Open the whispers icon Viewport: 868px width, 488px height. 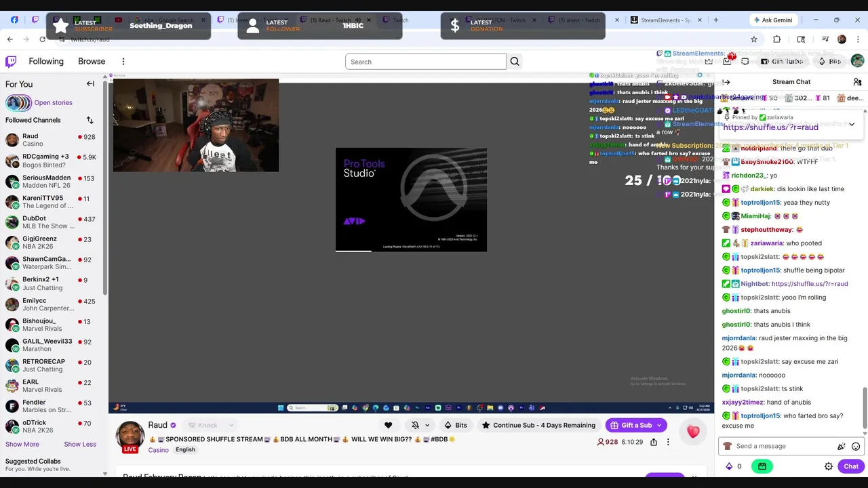[x=745, y=61]
